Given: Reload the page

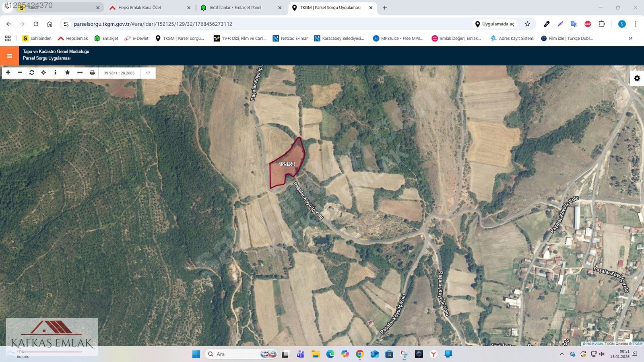Looking at the screenshot, I should (36, 24).
